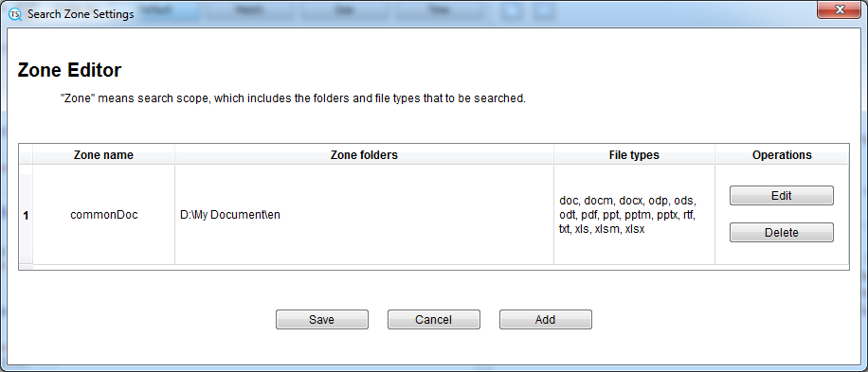This screenshot has width=868, height=372.
Task: Click the Search Zone Settings title text
Action: click(81, 14)
